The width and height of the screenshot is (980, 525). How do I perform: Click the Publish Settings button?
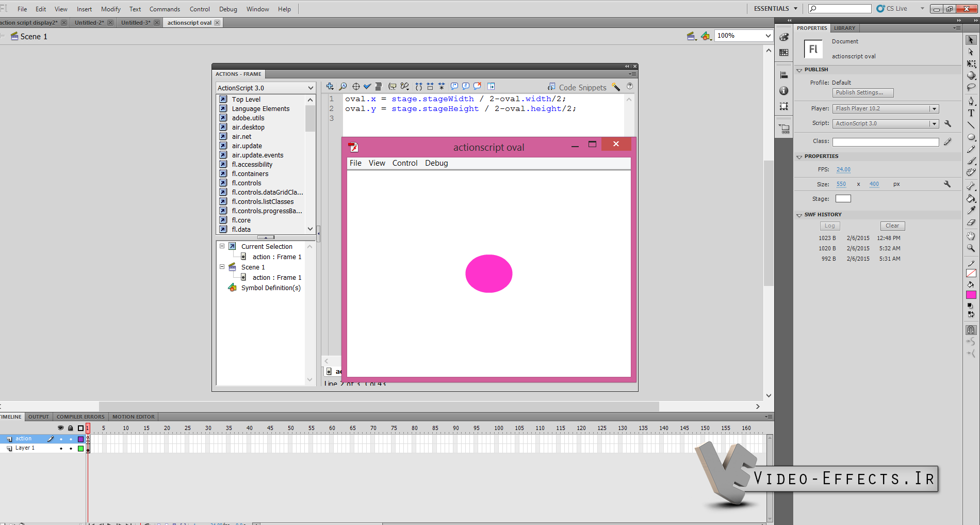coord(863,93)
